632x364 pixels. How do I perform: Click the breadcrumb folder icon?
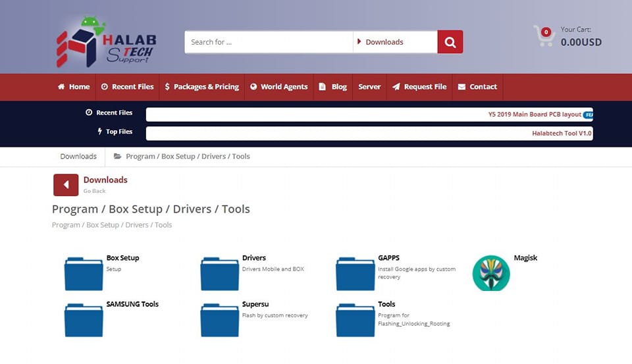click(117, 157)
